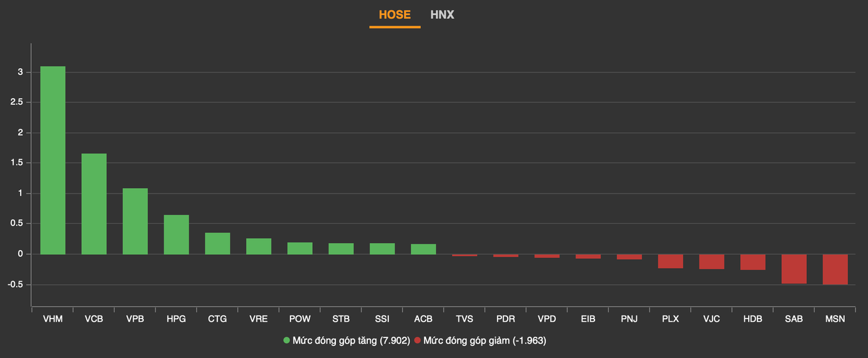Toggle the red 'Mức đóng góp giảm' legend

point(485,341)
